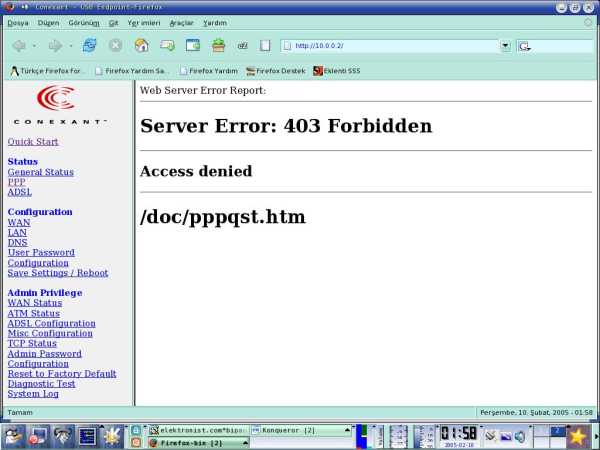Image resolution: width=600 pixels, height=450 pixels.
Task: Expand the address bar URL history dropdown
Action: coord(505,45)
